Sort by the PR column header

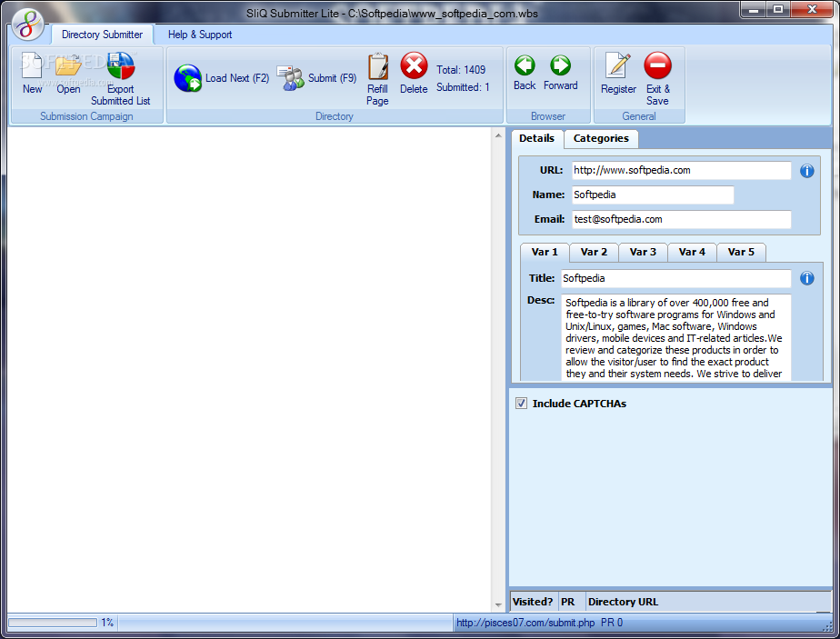click(572, 602)
